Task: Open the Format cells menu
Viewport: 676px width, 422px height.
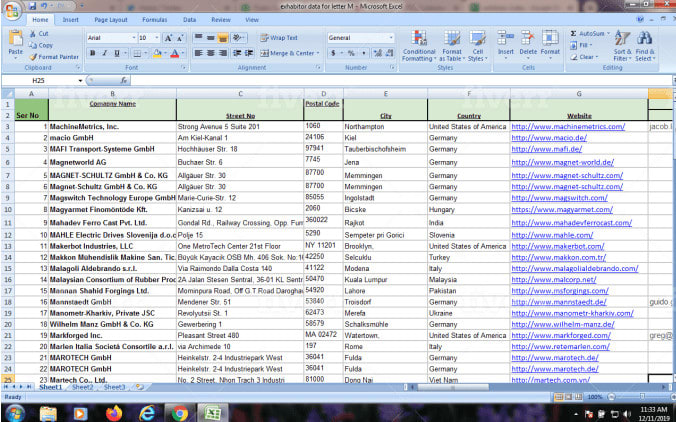Action: pyautogui.click(x=550, y=46)
